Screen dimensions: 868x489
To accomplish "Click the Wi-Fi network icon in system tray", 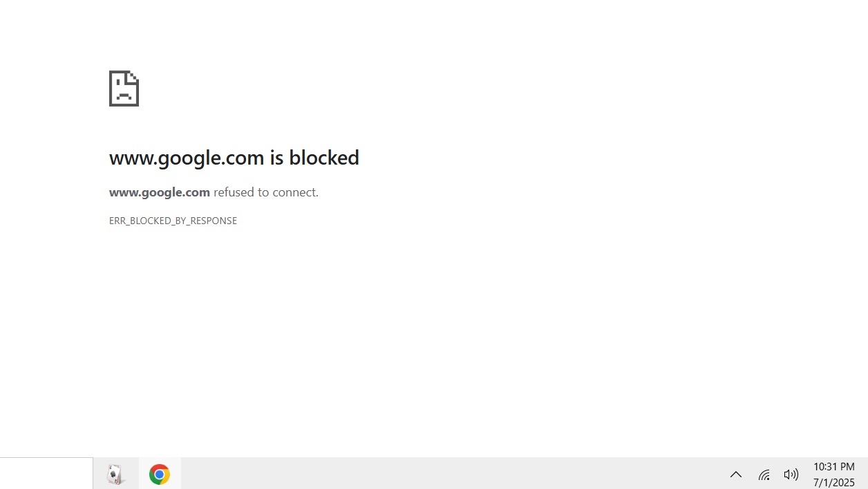I will 764,474.
